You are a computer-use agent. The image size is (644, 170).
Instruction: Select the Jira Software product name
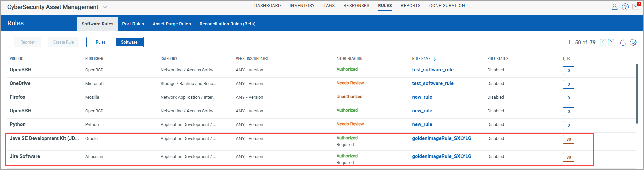[25, 156]
